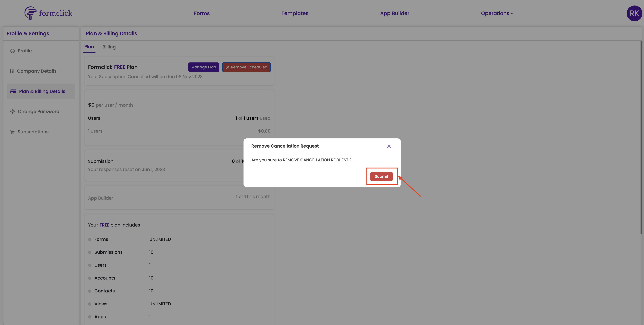Open Subscriptions in the sidebar
644x325 pixels.
pyautogui.click(x=41, y=132)
